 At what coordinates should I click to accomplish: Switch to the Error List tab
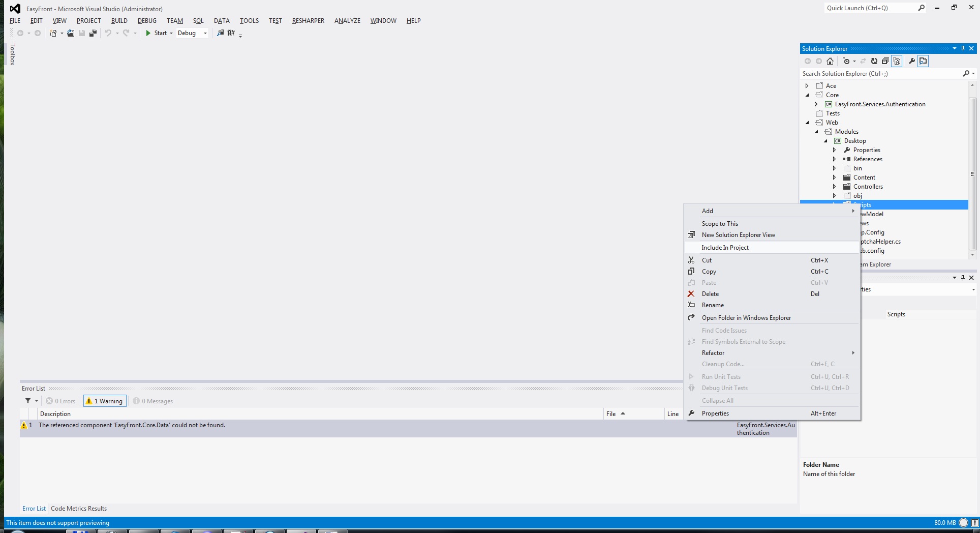(34, 509)
